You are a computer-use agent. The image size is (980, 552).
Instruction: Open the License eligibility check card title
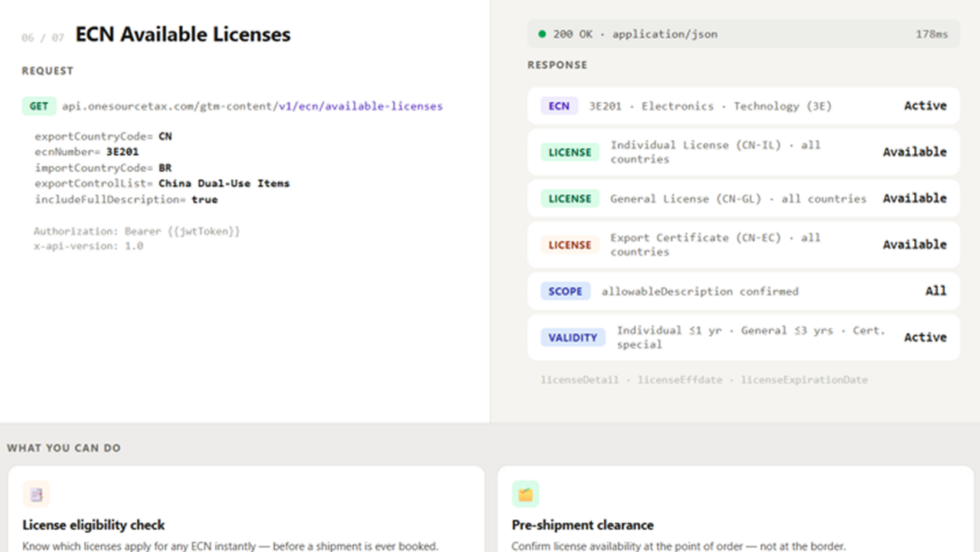pos(94,525)
